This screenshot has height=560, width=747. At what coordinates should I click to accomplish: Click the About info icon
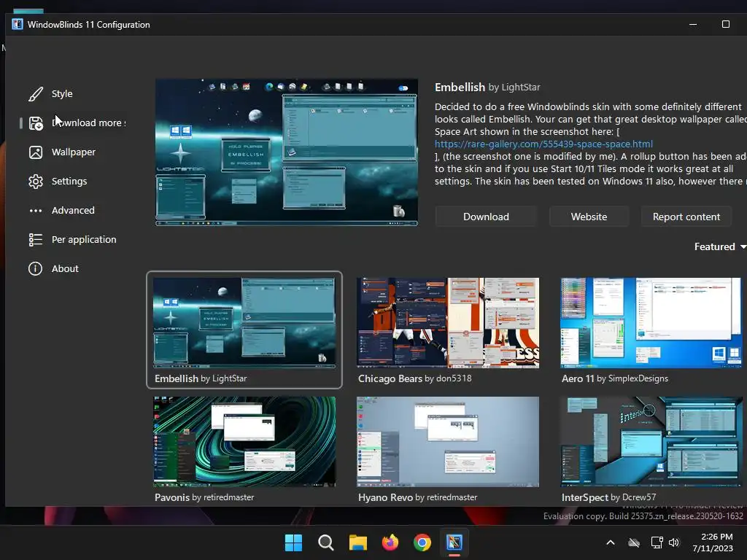pos(35,268)
